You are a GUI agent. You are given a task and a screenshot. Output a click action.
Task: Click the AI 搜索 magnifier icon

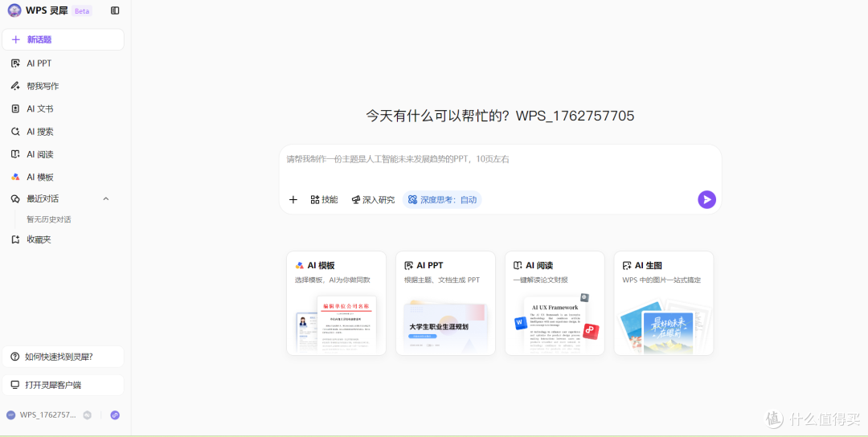[15, 132]
